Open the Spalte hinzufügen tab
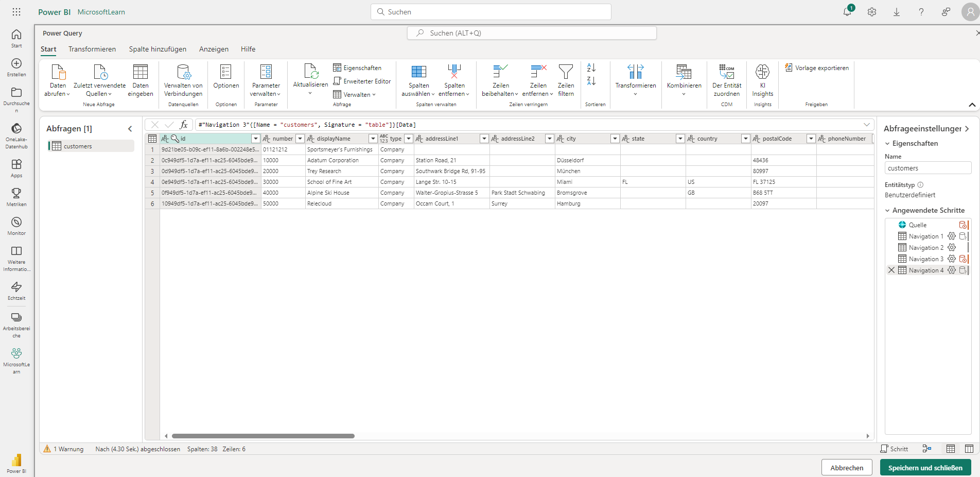Image resolution: width=980 pixels, height=477 pixels. coord(157,49)
